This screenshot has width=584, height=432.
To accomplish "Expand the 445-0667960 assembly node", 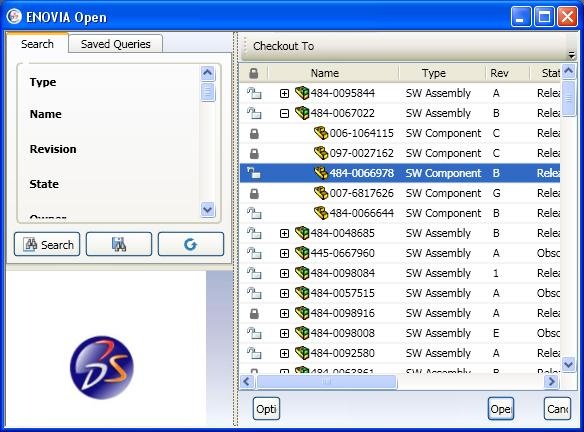I will click(284, 254).
